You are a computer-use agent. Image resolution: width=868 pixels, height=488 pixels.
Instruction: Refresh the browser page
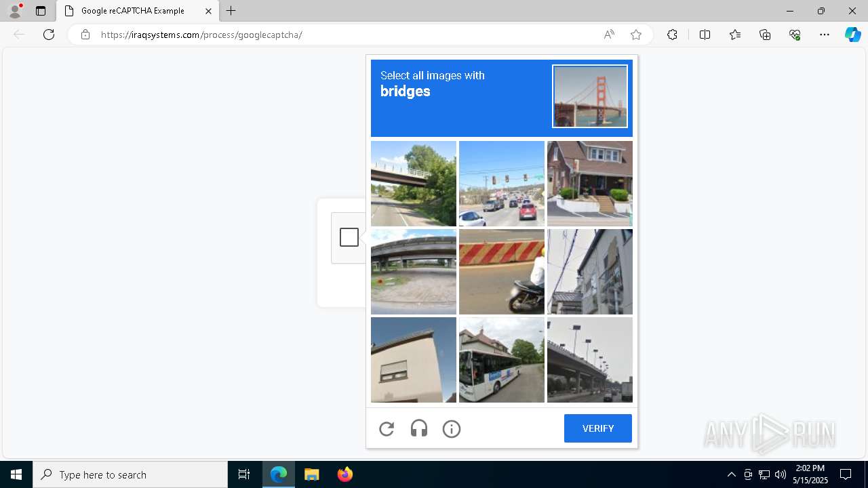49,35
